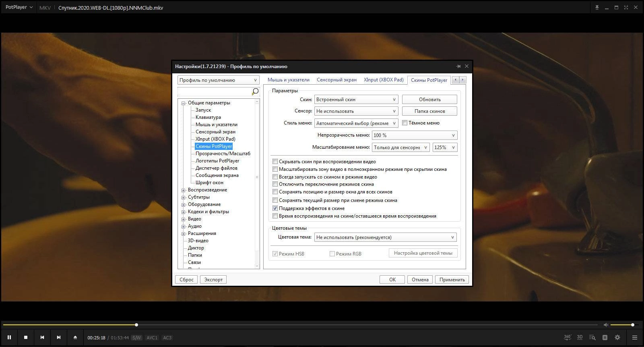644x347 pixels.
Task: Mute audio via the speaker icon
Action: (606, 325)
